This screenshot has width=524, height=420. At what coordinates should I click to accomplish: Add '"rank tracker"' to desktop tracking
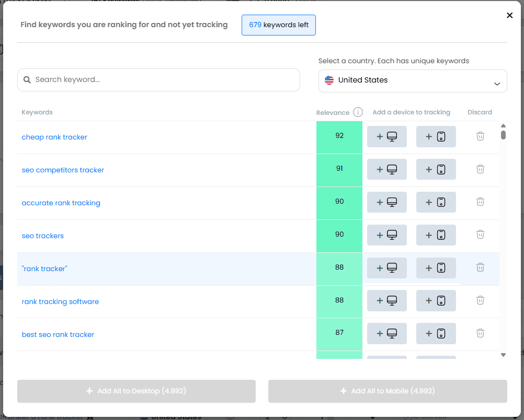point(386,269)
